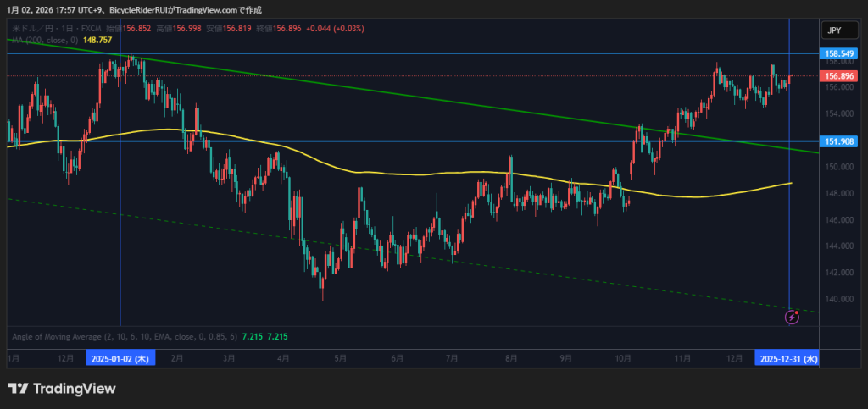The width and height of the screenshot is (868, 409).
Task: Click the 144.000 price axis label
Action: pos(838,246)
